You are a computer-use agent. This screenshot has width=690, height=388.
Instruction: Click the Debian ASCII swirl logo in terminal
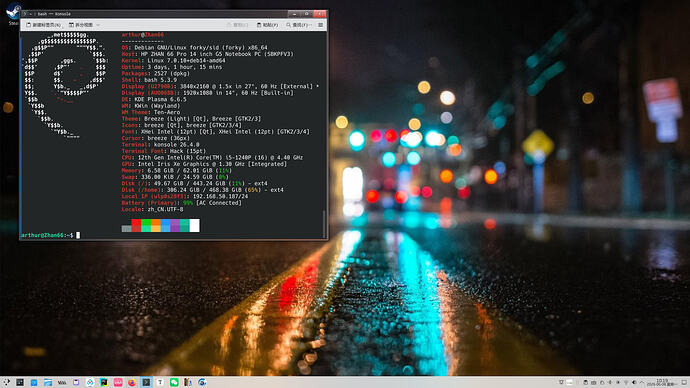point(65,85)
